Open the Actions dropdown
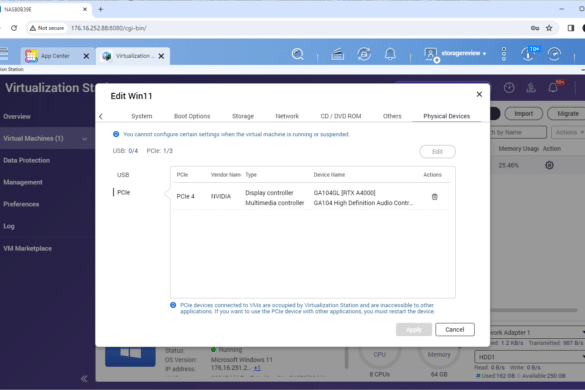Viewport: 585px width, 390px height. (569, 132)
